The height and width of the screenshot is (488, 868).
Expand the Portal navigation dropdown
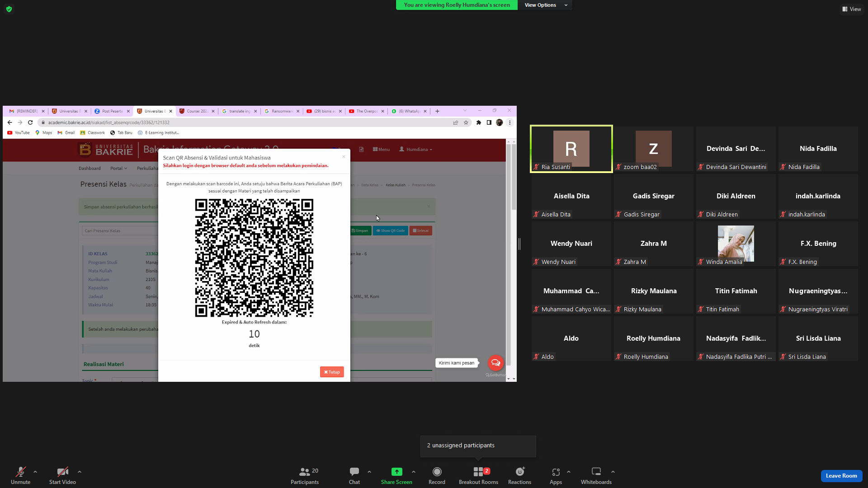(x=118, y=169)
